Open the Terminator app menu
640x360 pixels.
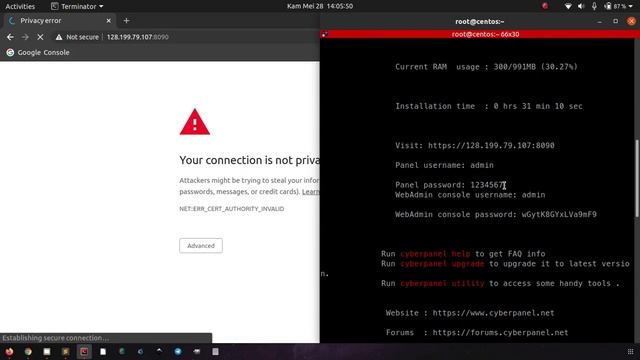point(77,6)
